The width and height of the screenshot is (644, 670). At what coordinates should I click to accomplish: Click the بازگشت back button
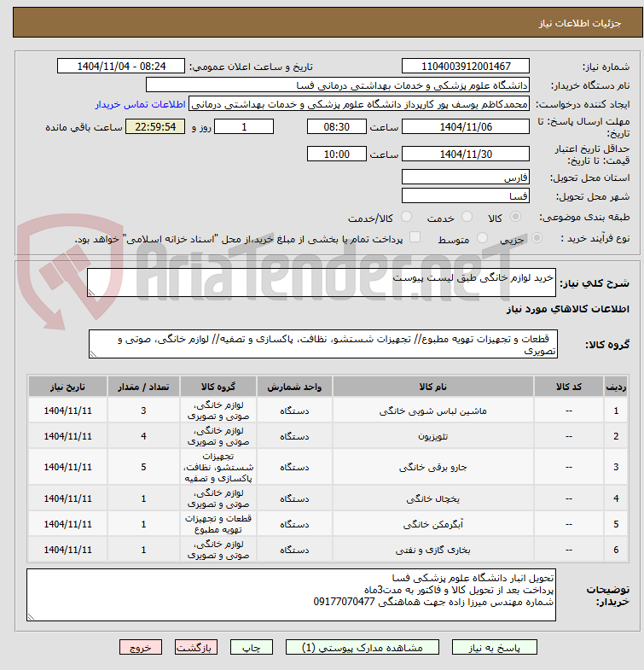pos(196,648)
